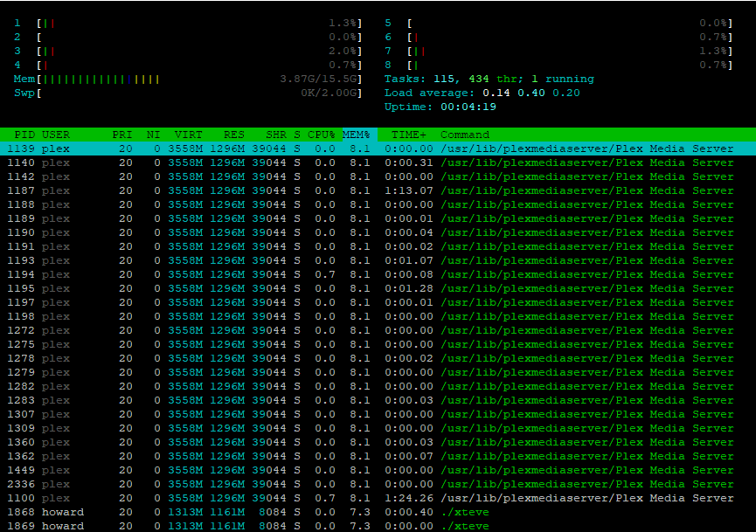This screenshot has width=756, height=532.
Task: Sort by the USER column header
Action: click(56, 135)
